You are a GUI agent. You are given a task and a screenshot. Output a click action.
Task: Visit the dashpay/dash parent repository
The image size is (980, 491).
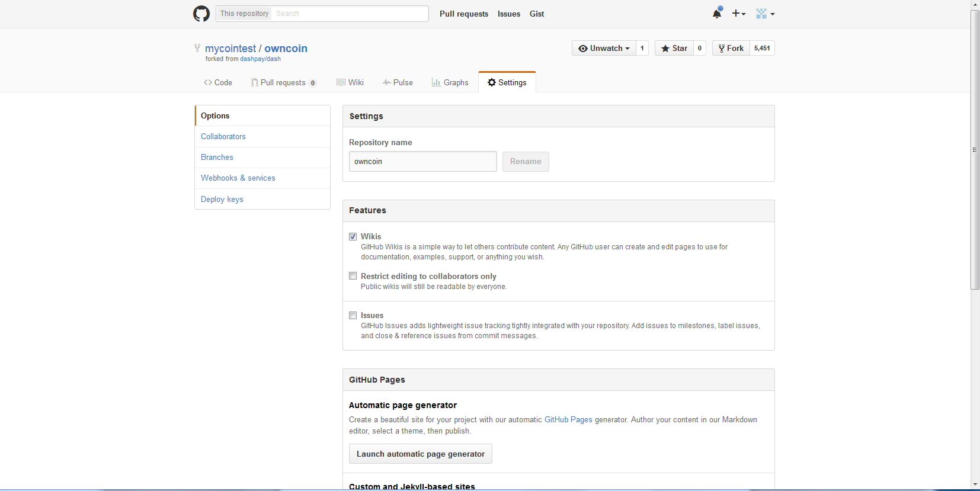click(x=260, y=59)
